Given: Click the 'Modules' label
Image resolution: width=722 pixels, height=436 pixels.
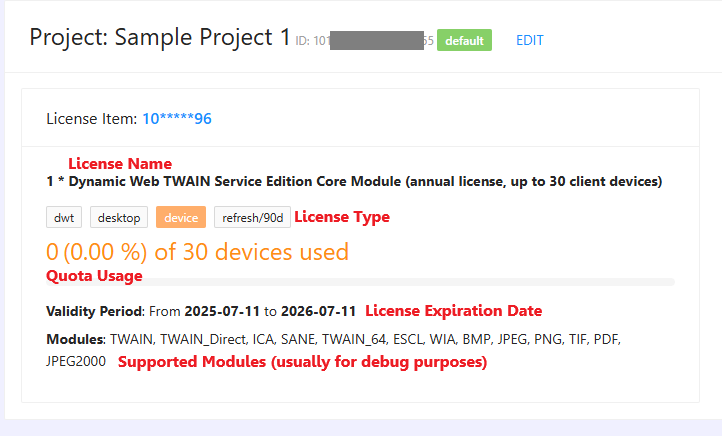Looking at the screenshot, I should click(x=75, y=339).
